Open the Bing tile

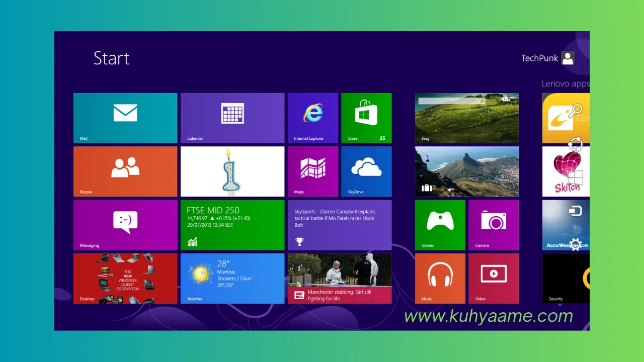tap(467, 118)
